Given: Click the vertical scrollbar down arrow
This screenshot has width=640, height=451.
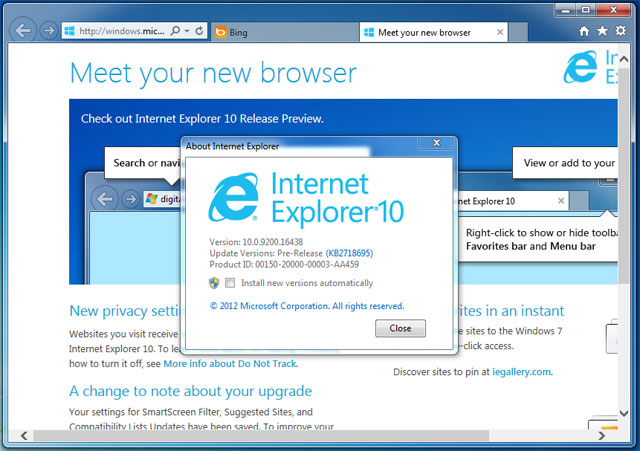Looking at the screenshot, I should tap(624, 413).
